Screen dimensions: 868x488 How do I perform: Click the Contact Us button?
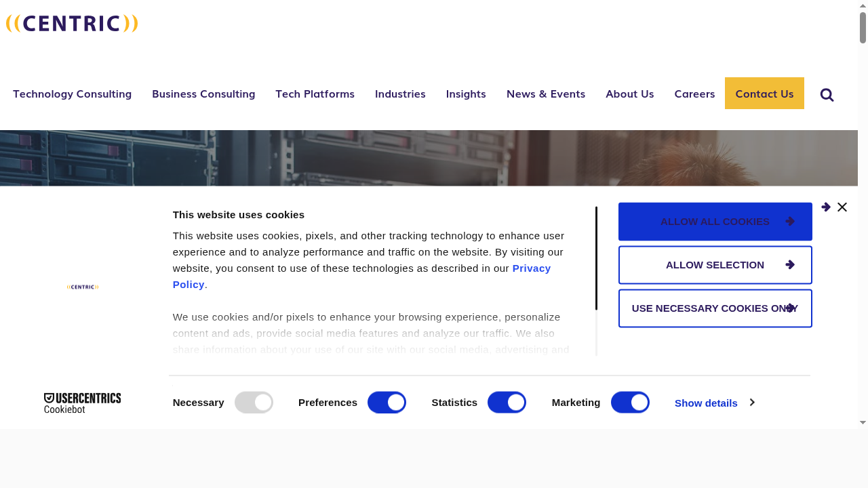pyautogui.click(x=764, y=94)
